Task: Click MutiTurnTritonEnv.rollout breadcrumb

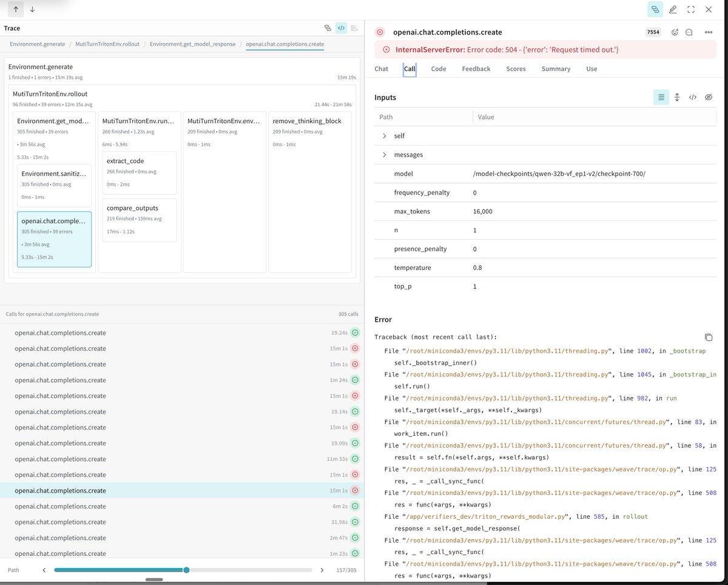Action: coord(107,44)
